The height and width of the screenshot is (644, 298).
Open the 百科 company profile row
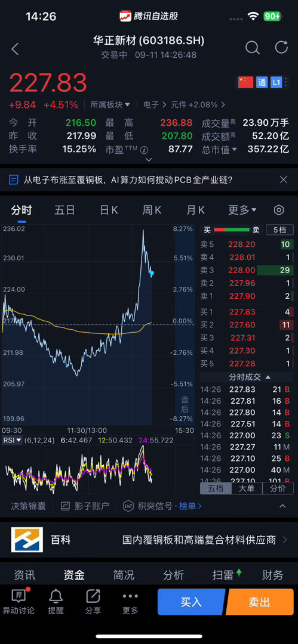click(149, 540)
